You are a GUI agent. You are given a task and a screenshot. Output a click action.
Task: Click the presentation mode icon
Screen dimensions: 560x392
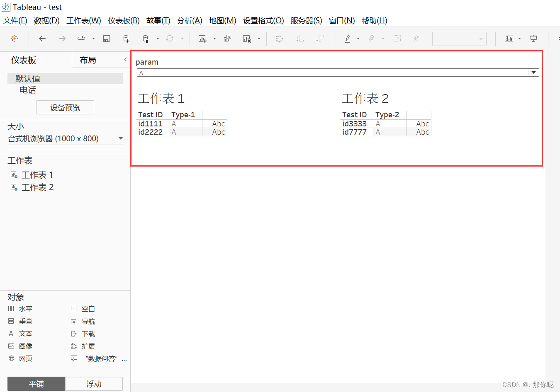coord(534,39)
